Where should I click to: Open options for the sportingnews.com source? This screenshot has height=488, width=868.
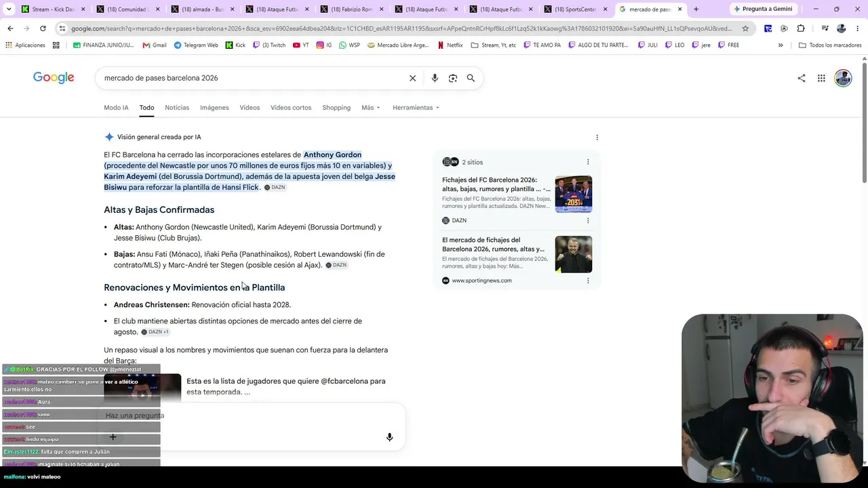(x=588, y=281)
